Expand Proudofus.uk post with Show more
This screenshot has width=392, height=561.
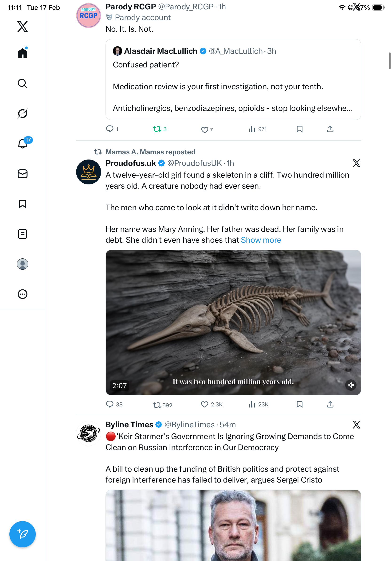pos(261,240)
